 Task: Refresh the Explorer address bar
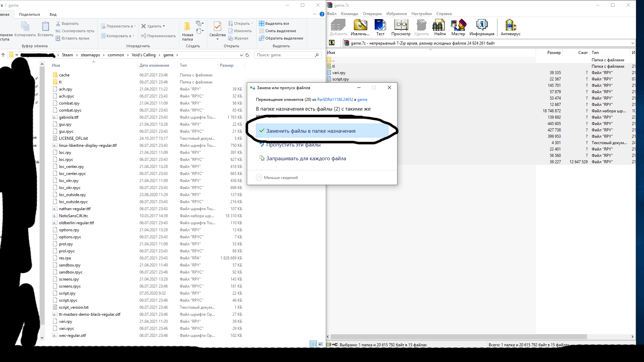(x=247, y=55)
